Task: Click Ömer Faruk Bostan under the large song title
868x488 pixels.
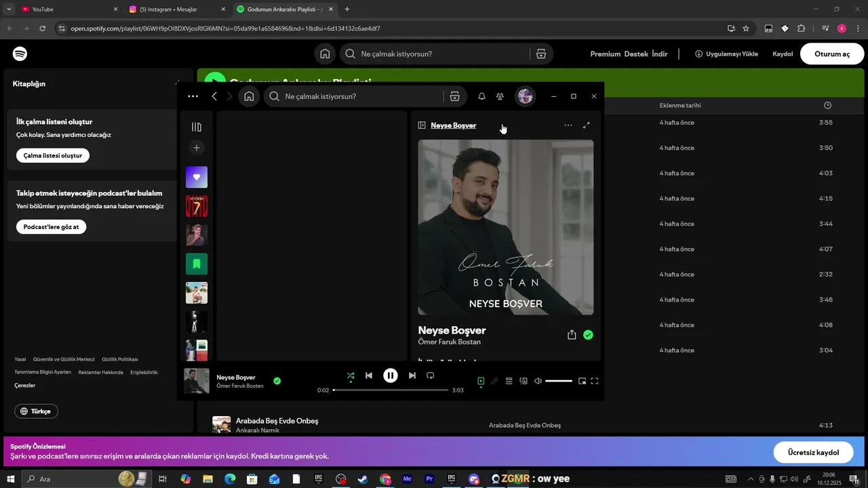Action: click(450, 342)
